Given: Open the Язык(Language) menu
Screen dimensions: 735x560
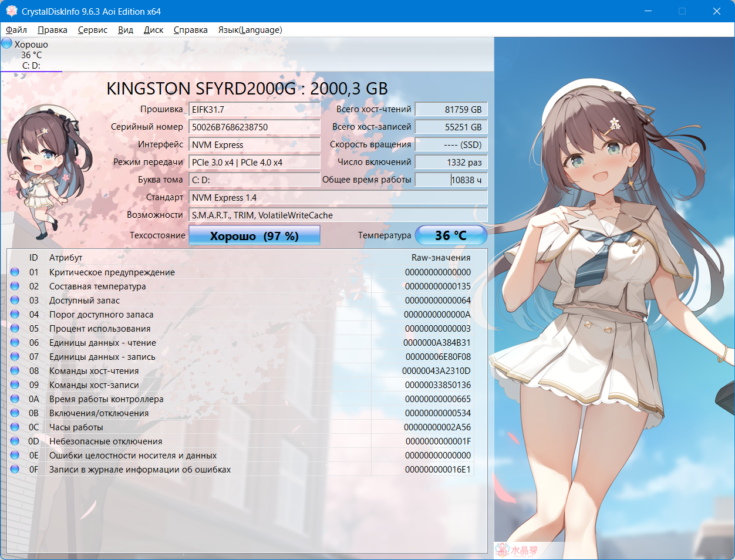Looking at the screenshot, I should tap(250, 30).
